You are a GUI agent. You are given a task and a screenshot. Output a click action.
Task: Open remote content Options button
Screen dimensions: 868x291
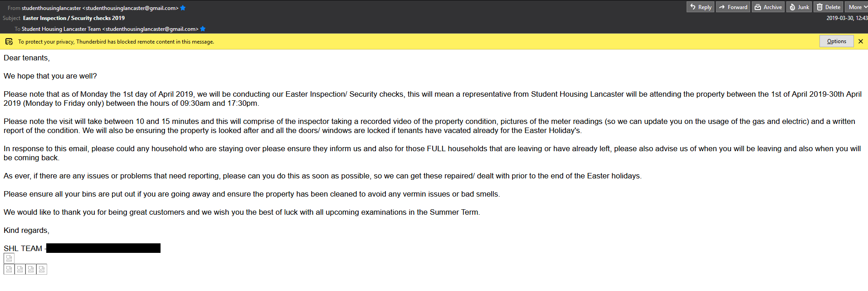(836, 41)
